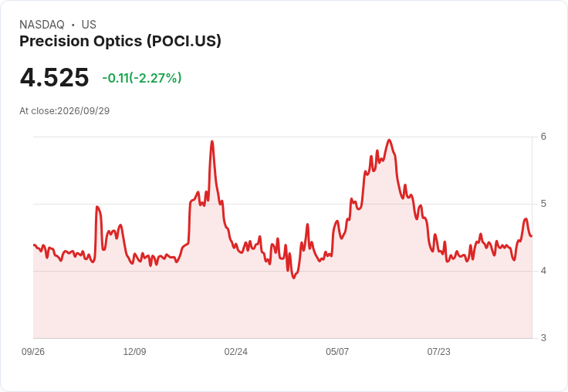Image resolution: width=568 pixels, height=392 pixels.
Task: Click the current price 4.525
Action: point(54,77)
